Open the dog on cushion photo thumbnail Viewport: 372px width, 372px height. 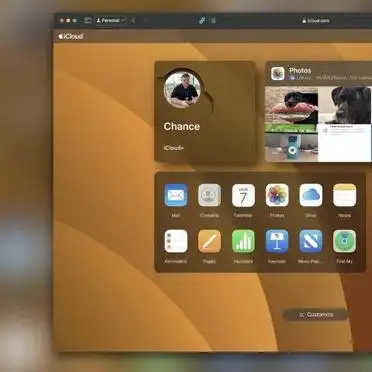pos(292,105)
